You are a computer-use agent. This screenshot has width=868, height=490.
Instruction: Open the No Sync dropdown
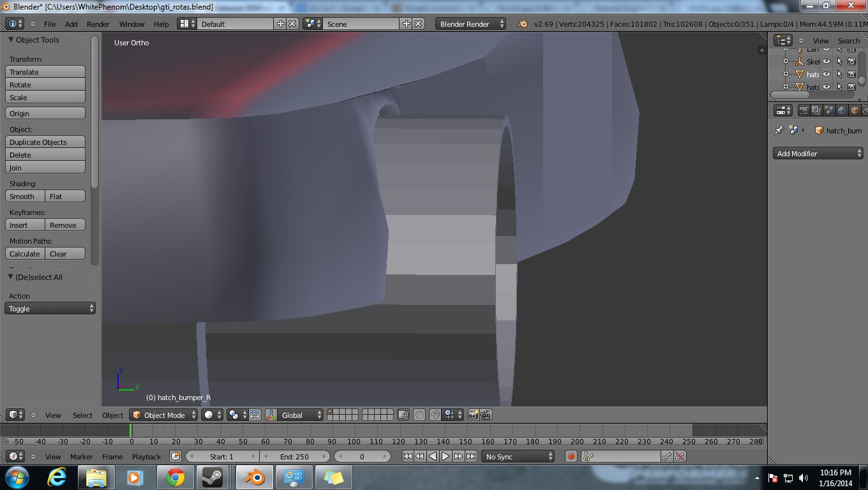pyautogui.click(x=518, y=456)
